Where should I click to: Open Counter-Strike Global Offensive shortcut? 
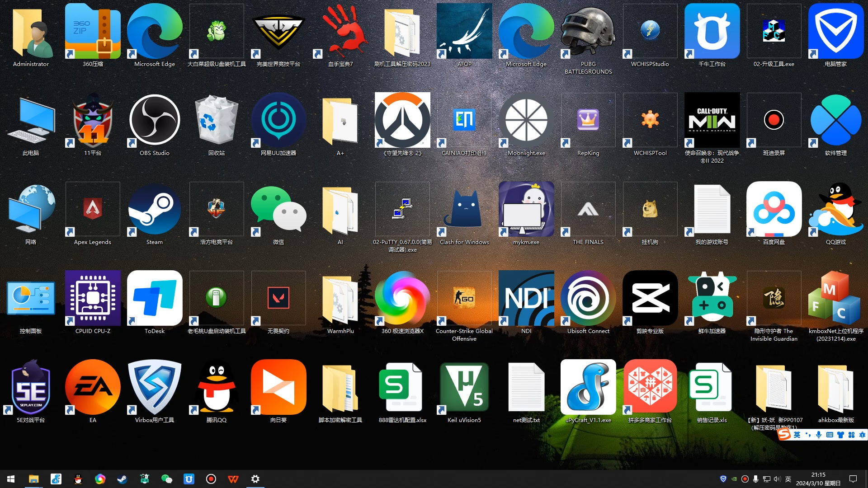(464, 306)
